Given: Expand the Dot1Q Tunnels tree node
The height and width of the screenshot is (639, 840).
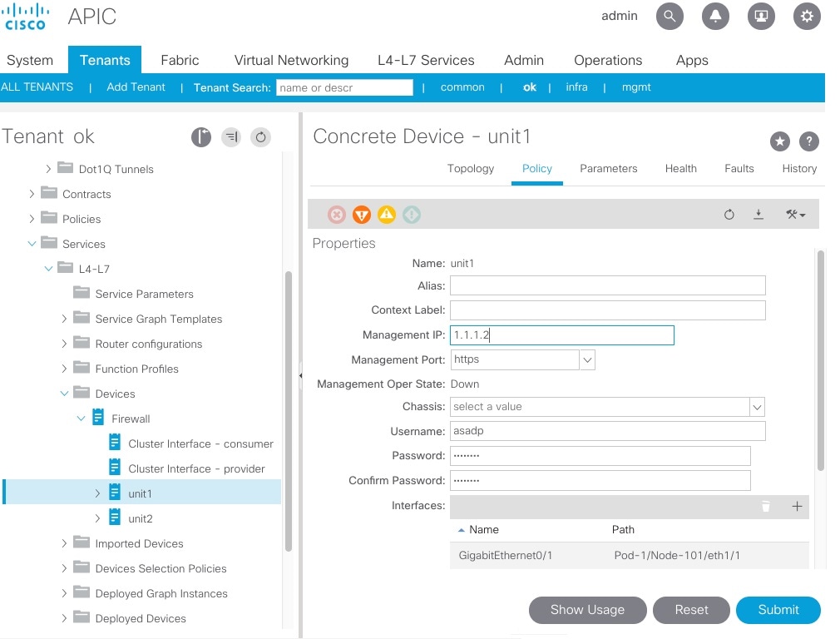Looking at the screenshot, I should (48, 169).
